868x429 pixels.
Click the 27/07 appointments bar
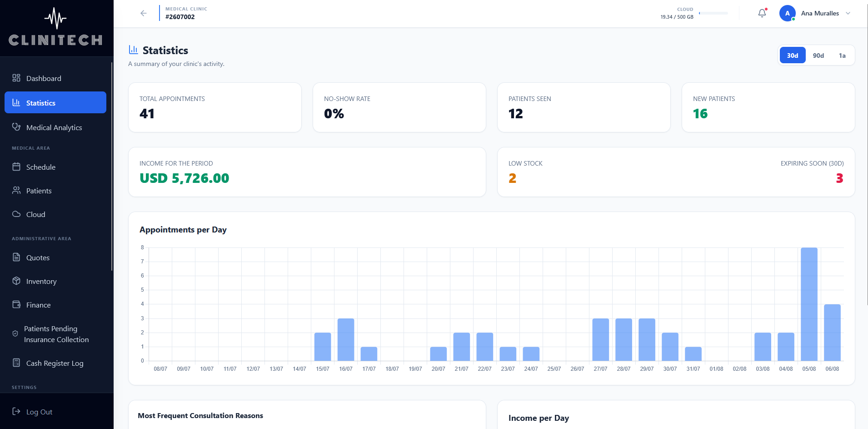pyautogui.click(x=600, y=339)
